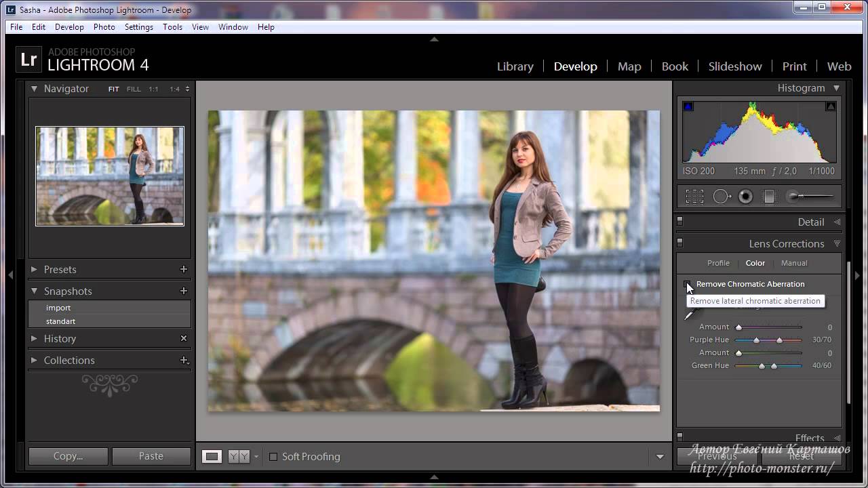868x488 pixels.
Task: Switch to the Print module
Action: (795, 66)
